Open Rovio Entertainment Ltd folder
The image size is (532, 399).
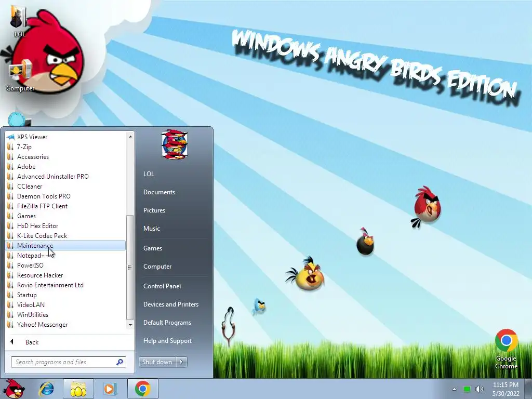click(65, 285)
